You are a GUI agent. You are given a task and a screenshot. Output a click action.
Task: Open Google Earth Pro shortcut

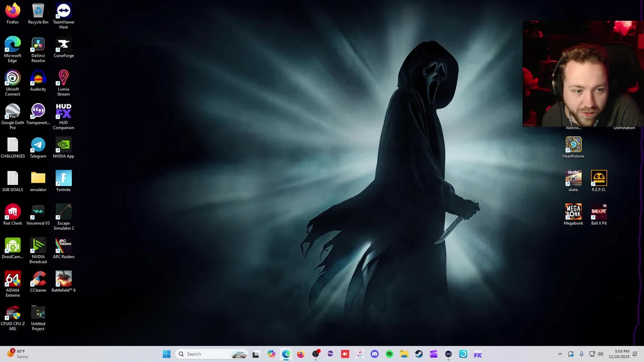[x=13, y=117]
